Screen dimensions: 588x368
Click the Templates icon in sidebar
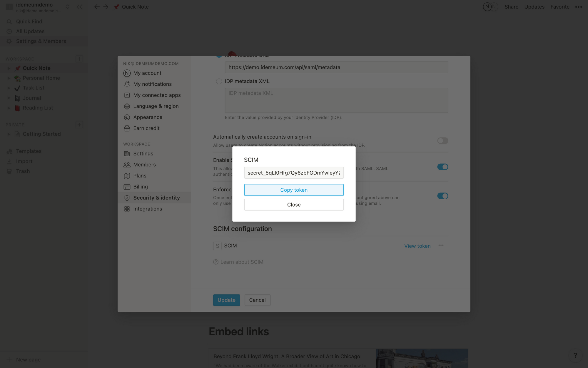point(9,151)
